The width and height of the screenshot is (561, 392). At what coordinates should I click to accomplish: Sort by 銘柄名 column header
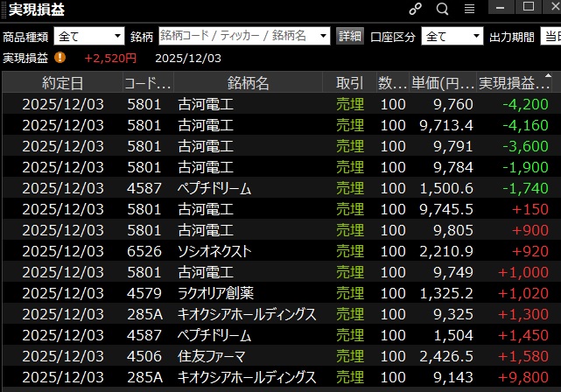point(249,83)
